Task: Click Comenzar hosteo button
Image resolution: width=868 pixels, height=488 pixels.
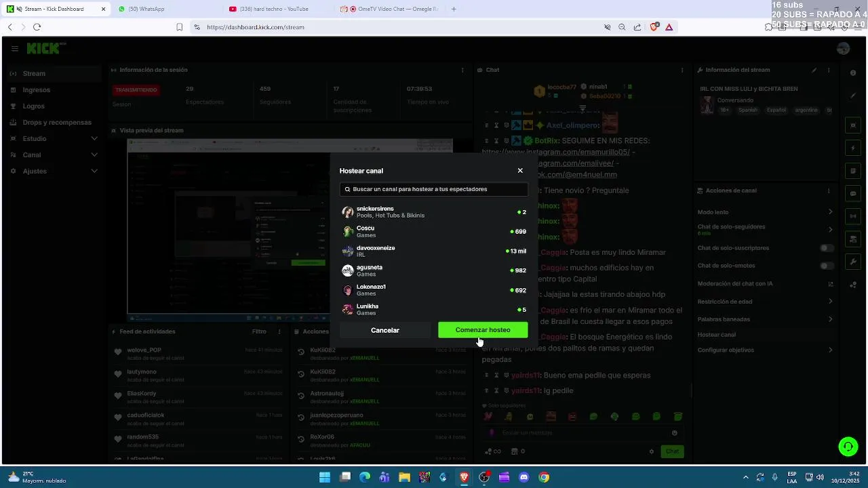Action: 483,330
